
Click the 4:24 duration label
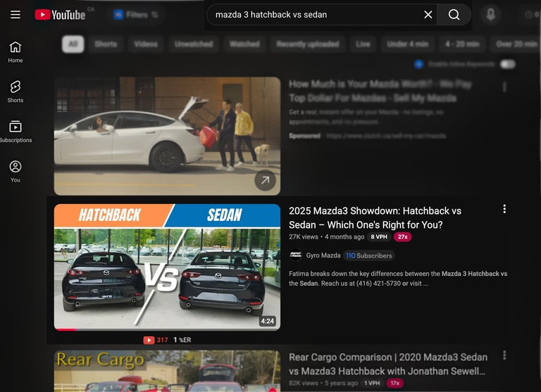tap(268, 322)
